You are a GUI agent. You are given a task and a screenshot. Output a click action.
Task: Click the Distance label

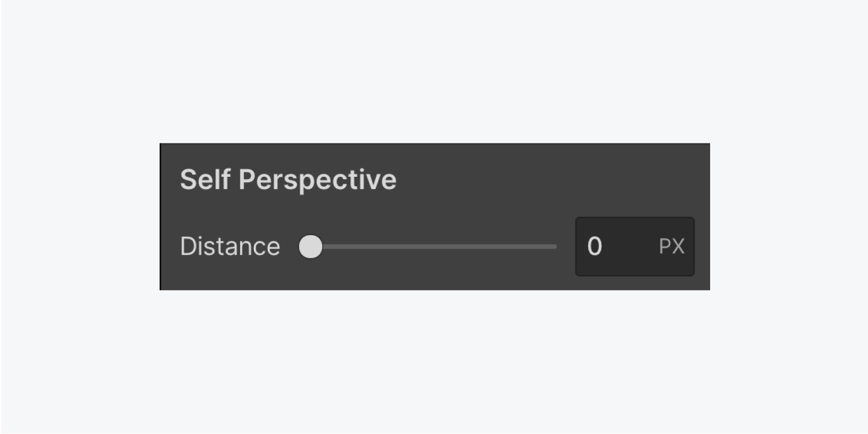[x=230, y=247]
